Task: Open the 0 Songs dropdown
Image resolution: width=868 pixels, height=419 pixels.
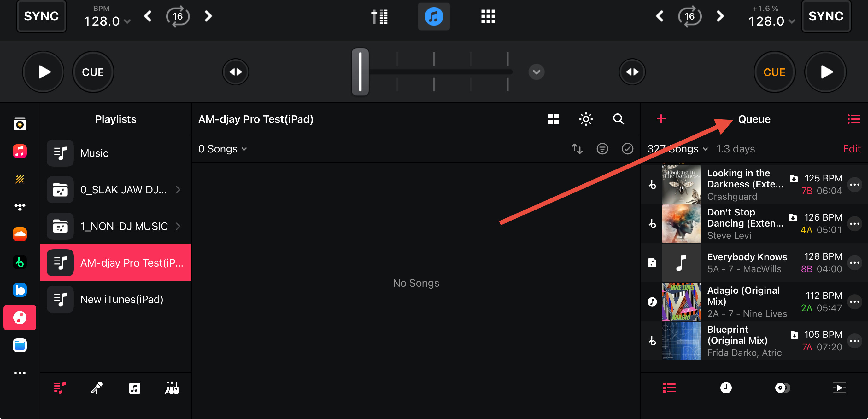Action: pyautogui.click(x=222, y=148)
